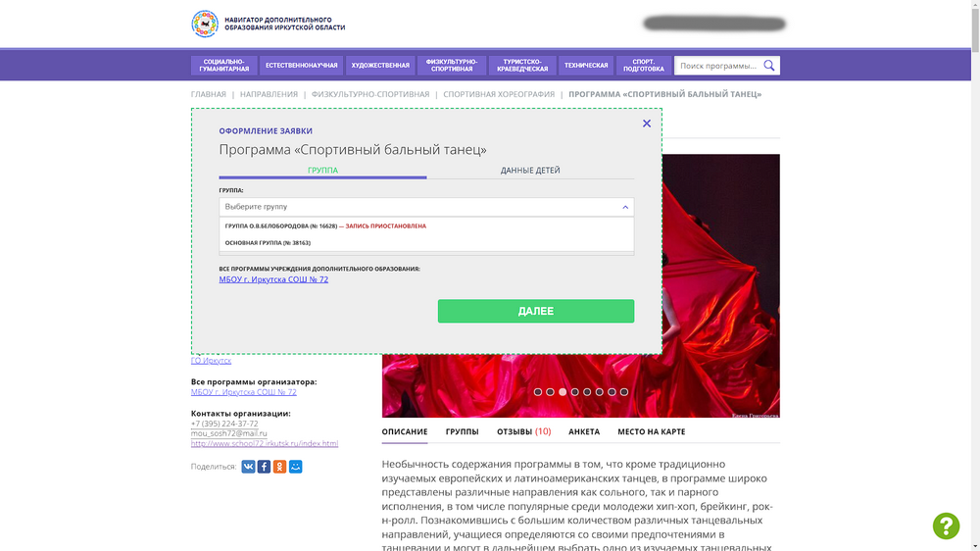The width and height of the screenshot is (980, 551).
Task: Open 'Выберите группу' combo box
Action: 426,207
